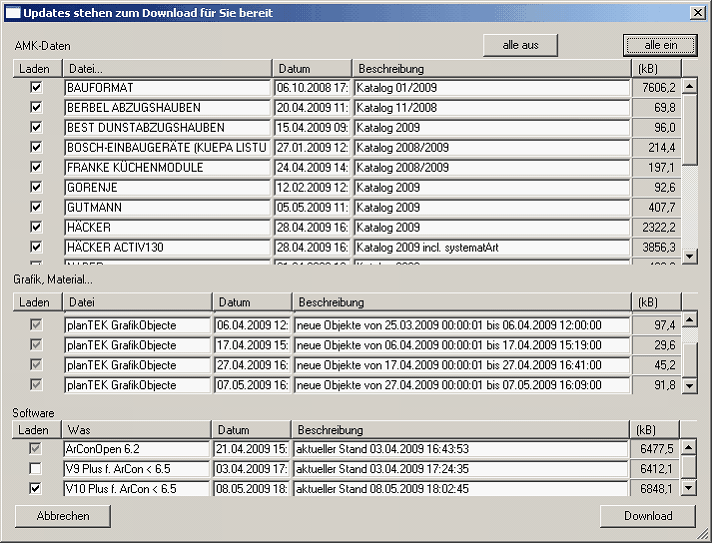Viewport: 713px width, 544px height.
Task: Click the 'alle ein' button
Action: (x=659, y=45)
